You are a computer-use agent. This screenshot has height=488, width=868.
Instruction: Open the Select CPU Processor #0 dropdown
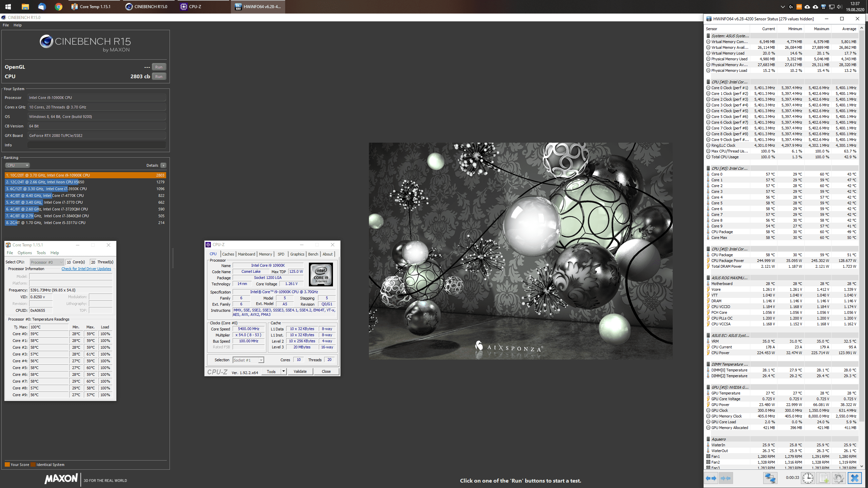[47, 262]
